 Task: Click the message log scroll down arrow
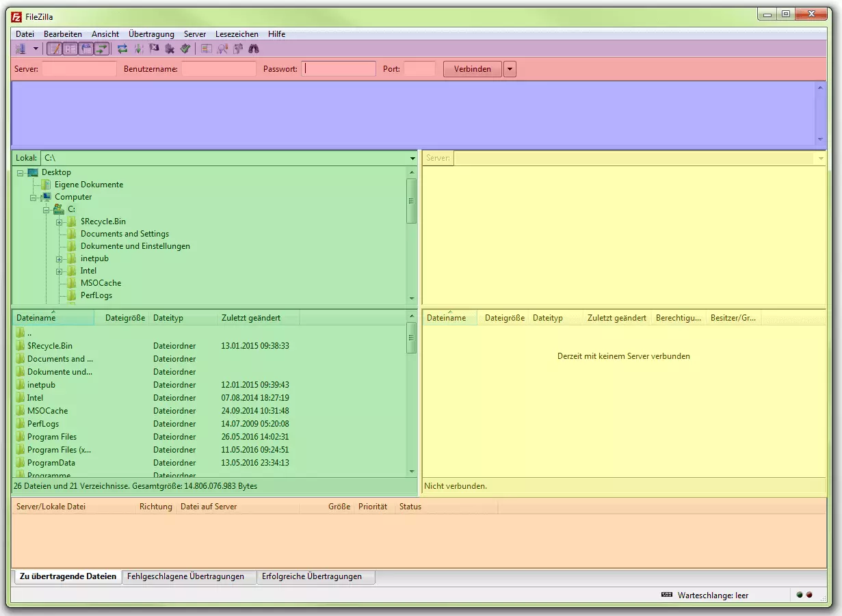pyautogui.click(x=821, y=139)
